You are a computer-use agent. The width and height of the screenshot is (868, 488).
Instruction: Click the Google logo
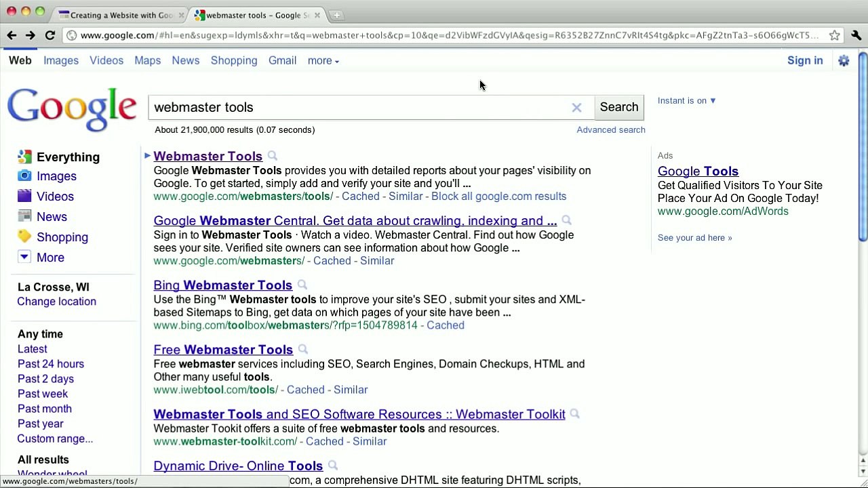coord(72,109)
